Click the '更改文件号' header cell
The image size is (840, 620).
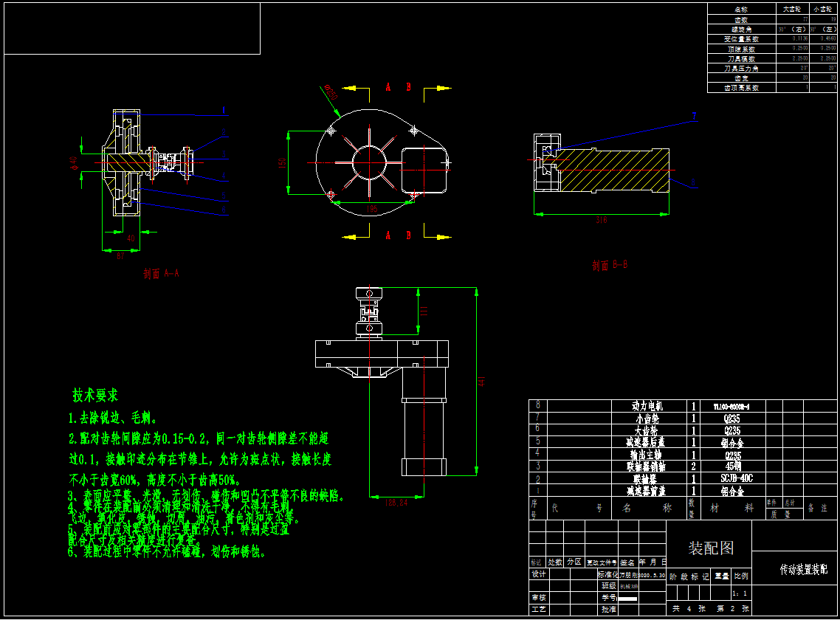(602, 562)
